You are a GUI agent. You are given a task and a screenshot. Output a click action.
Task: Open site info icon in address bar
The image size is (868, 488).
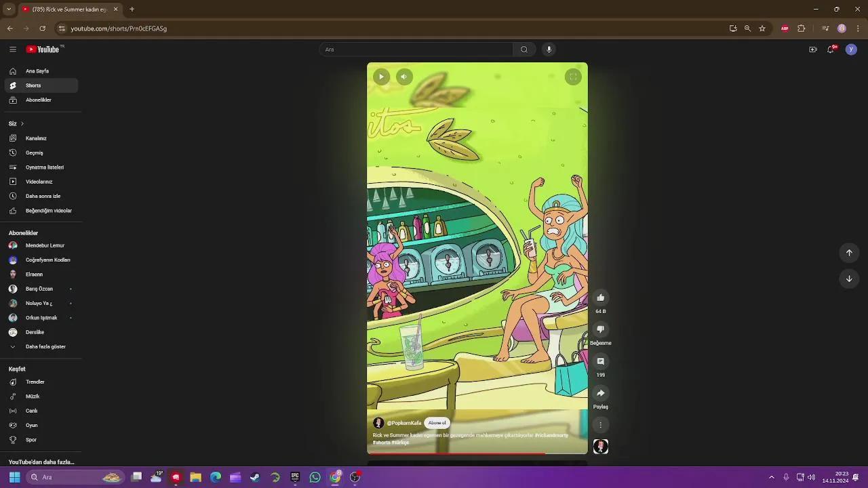(x=62, y=28)
